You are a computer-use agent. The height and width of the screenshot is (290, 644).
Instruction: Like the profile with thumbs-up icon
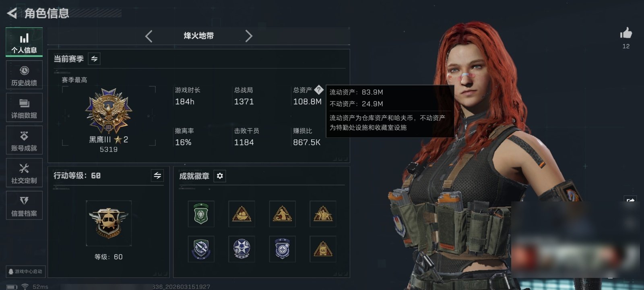(x=626, y=33)
